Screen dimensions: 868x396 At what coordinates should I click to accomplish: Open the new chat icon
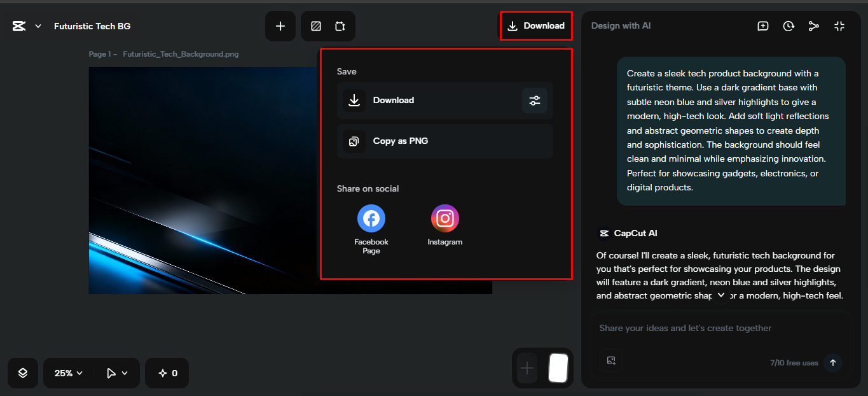pyautogui.click(x=762, y=25)
